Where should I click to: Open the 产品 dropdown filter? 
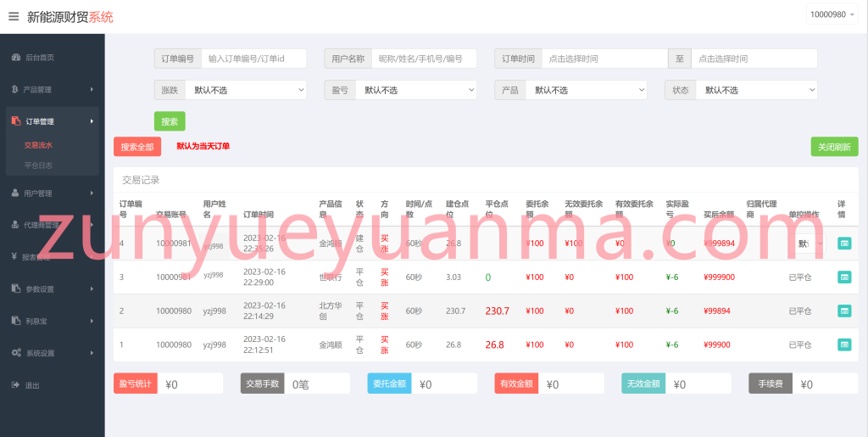pyautogui.click(x=587, y=90)
